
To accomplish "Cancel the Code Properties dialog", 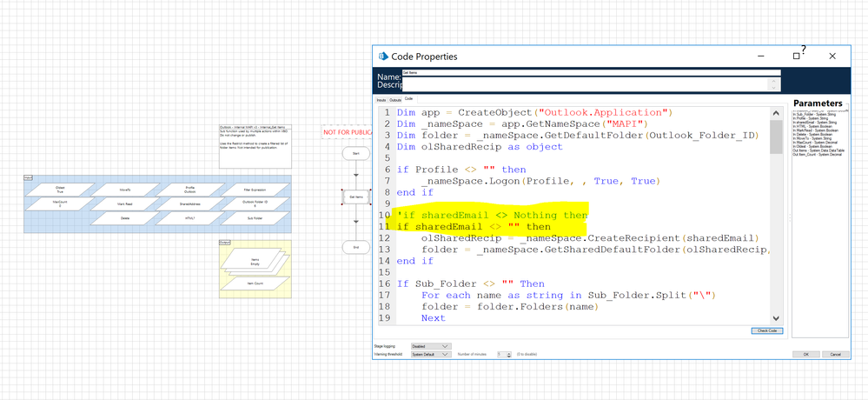I will tap(835, 355).
